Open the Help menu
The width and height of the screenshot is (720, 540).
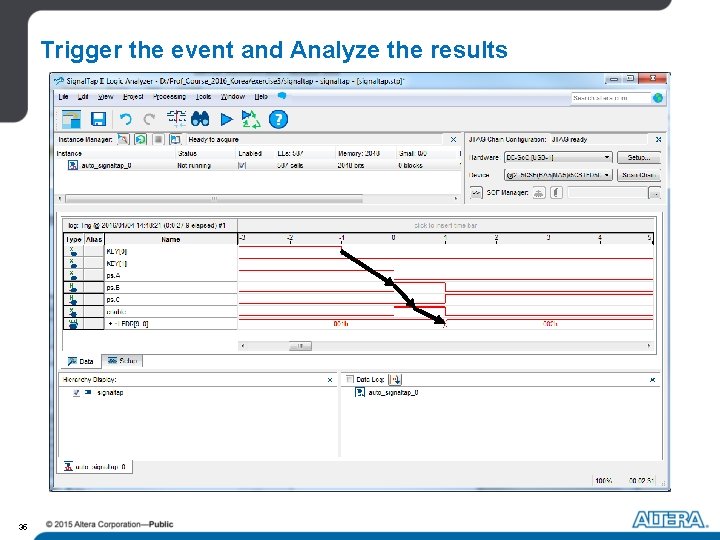point(261,96)
